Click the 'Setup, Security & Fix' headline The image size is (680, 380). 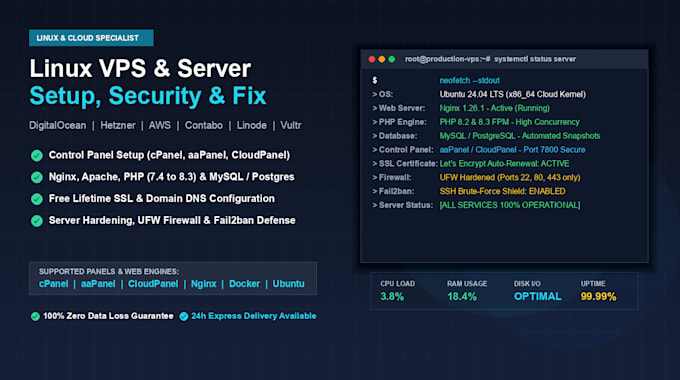tap(148, 96)
